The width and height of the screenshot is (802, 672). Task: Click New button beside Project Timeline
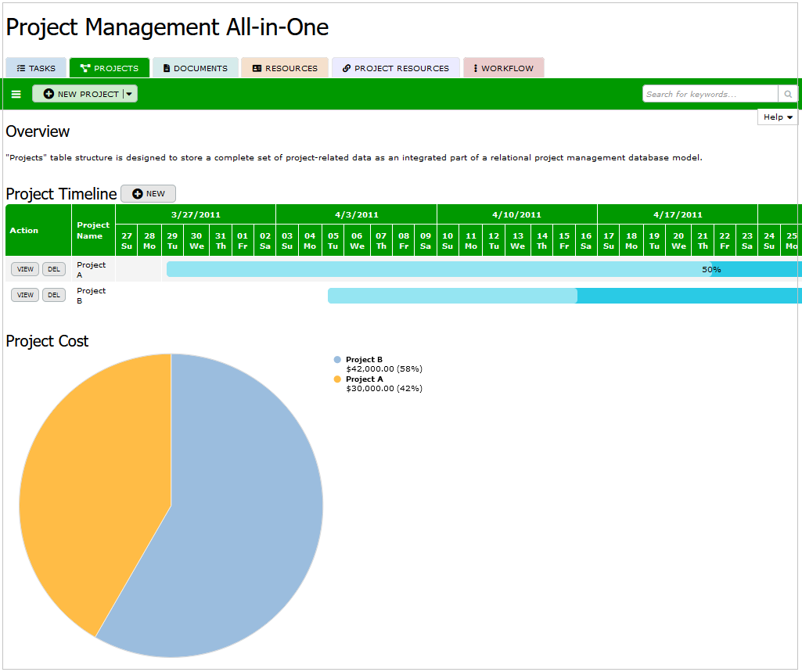[x=148, y=194]
